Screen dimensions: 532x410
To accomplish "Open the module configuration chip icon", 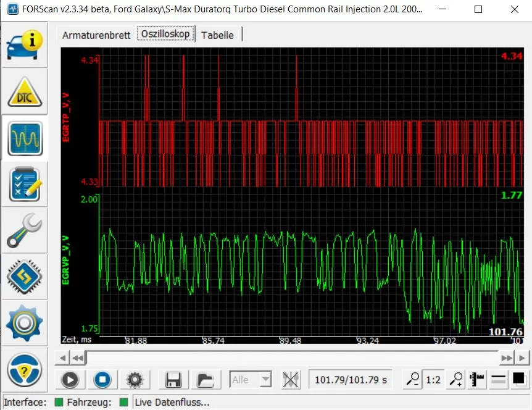I will (25, 277).
